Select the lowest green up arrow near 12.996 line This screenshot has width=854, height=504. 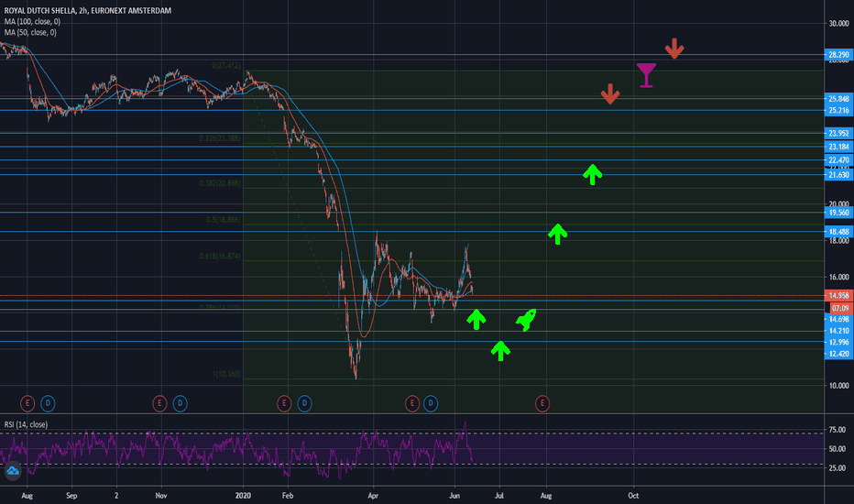(500, 350)
